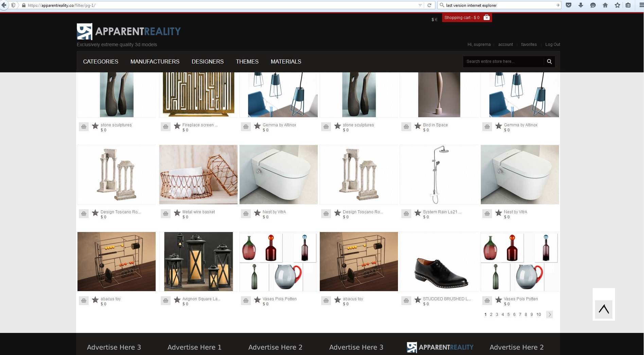Open the Metal wire basket thumbnail
The width and height of the screenshot is (644, 355).
click(x=198, y=175)
